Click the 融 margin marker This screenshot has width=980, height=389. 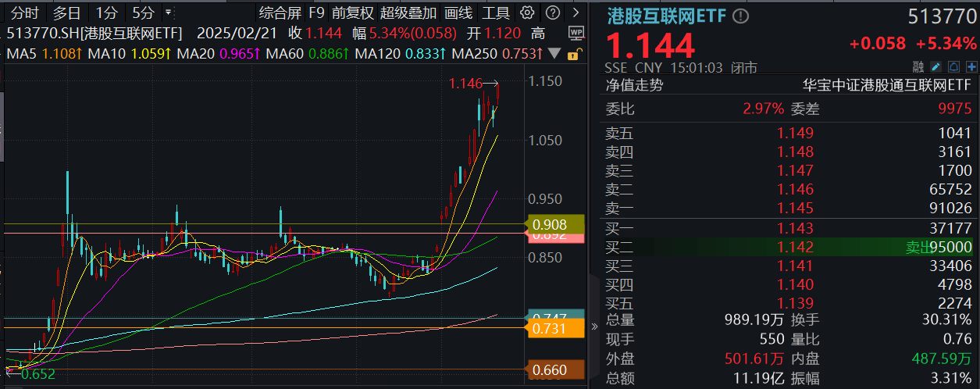click(918, 67)
